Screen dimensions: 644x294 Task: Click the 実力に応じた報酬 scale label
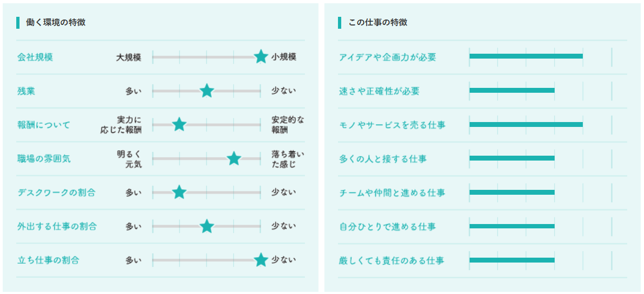point(121,125)
